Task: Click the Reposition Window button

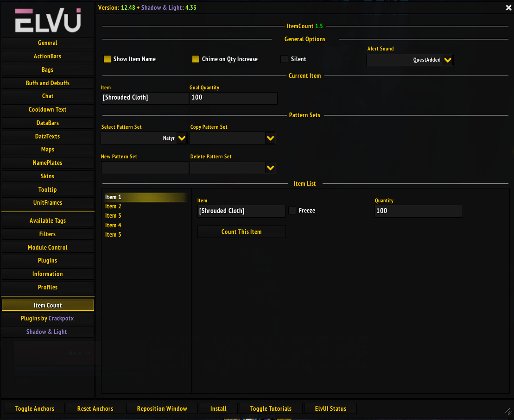Action: click(x=162, y=409)
